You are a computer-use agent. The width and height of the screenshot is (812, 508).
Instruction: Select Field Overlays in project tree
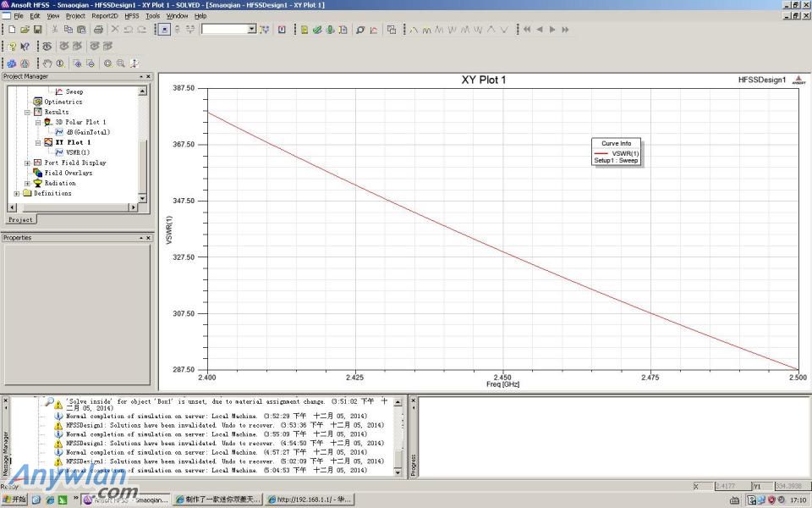[69, 173]
